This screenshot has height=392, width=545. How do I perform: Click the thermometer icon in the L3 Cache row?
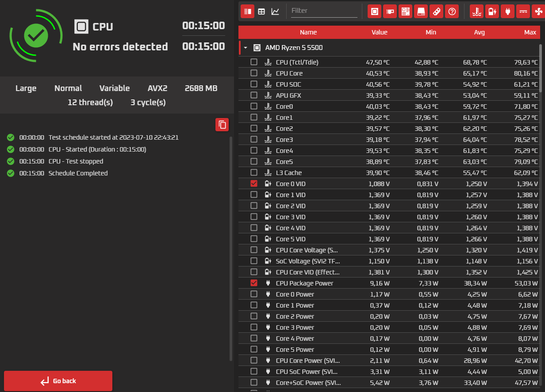tap(268, 172)
